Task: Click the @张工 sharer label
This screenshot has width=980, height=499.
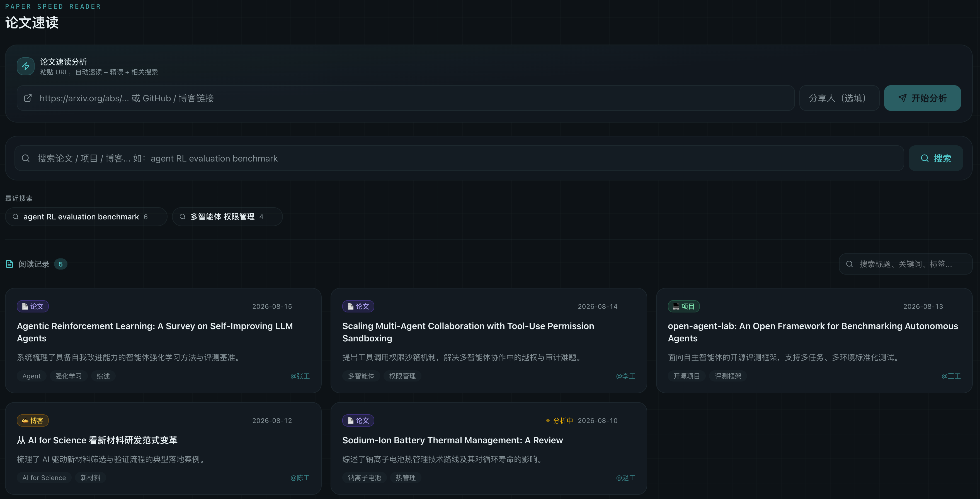Action: tap(300, 376)
